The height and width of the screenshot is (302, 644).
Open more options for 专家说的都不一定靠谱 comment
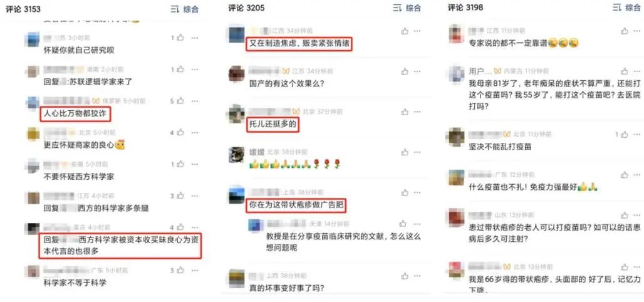(x=636, y=31)
